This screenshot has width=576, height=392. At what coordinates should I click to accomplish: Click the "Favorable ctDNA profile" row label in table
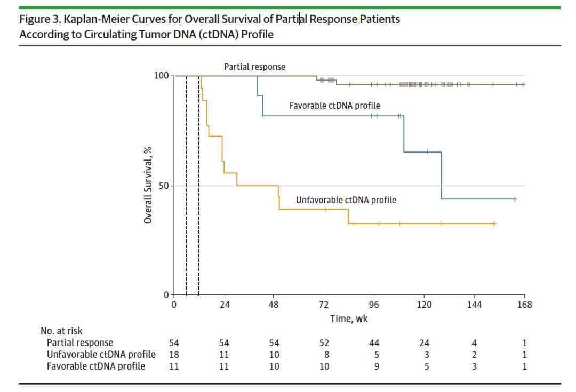95,366
